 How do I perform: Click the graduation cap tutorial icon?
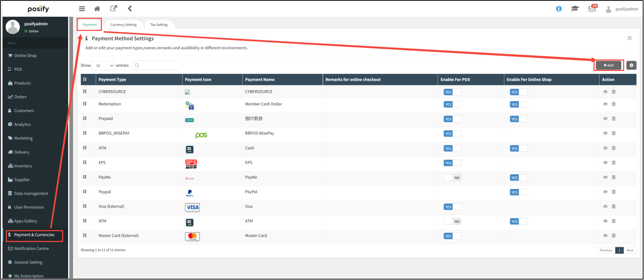(575, 9)
